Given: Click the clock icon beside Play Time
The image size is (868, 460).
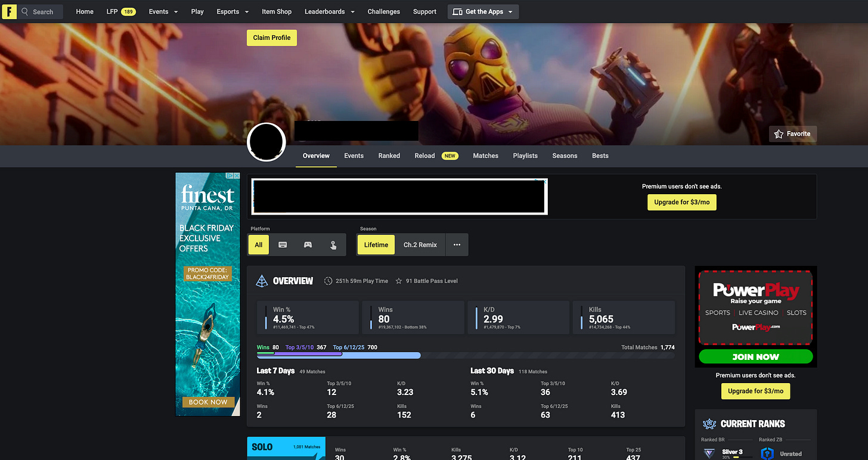Looking at the screenshot, I should [x=328, y=281].
